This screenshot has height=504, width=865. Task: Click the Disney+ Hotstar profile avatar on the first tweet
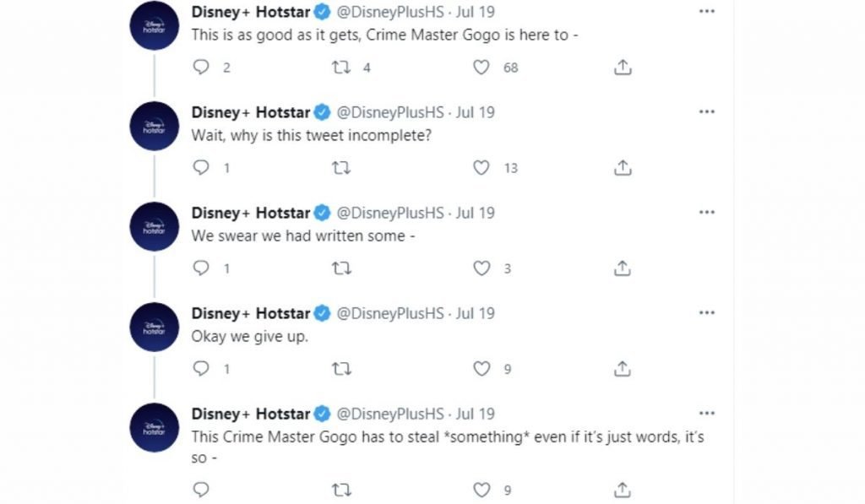153,24
